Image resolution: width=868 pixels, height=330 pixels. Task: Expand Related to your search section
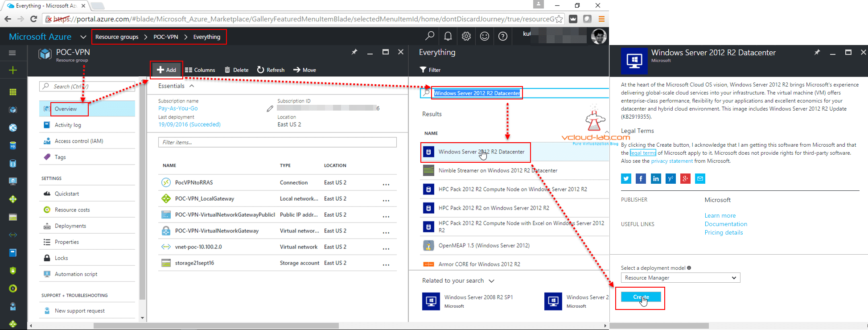point(492,281)
